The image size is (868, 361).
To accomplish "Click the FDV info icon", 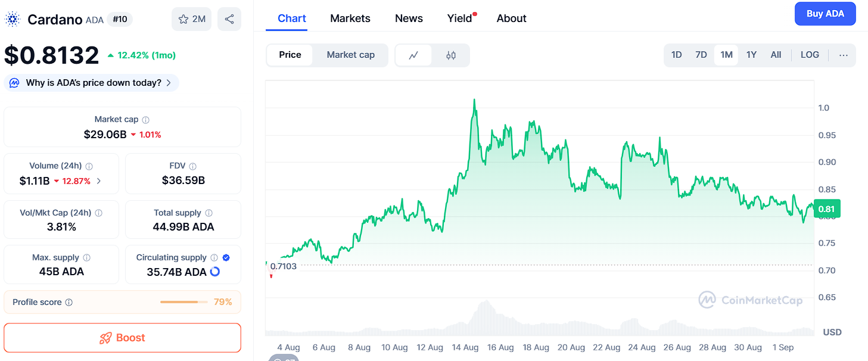I will pyautogui.click(x=192, y=166).
